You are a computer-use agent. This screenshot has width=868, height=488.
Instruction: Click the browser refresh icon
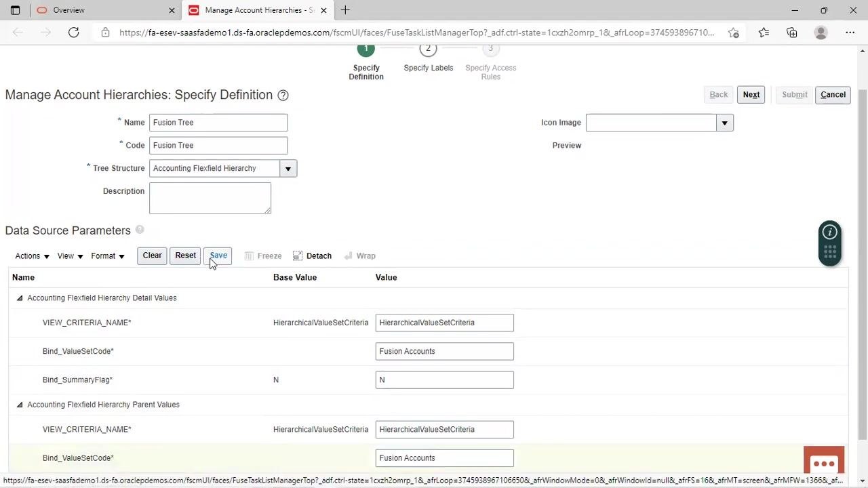[x=73, y=33]
